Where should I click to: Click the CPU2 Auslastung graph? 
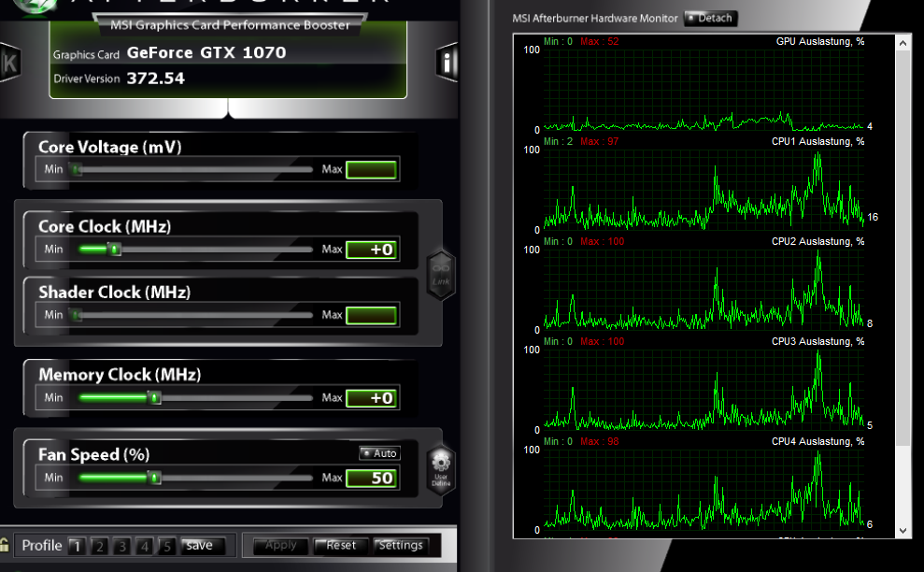tap(704, 290)
